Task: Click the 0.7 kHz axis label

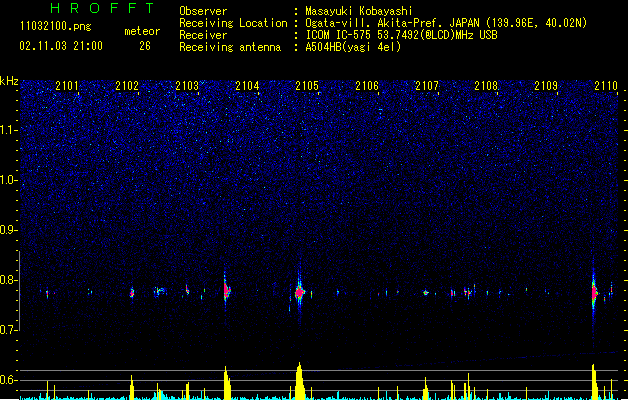Action: 9,330
